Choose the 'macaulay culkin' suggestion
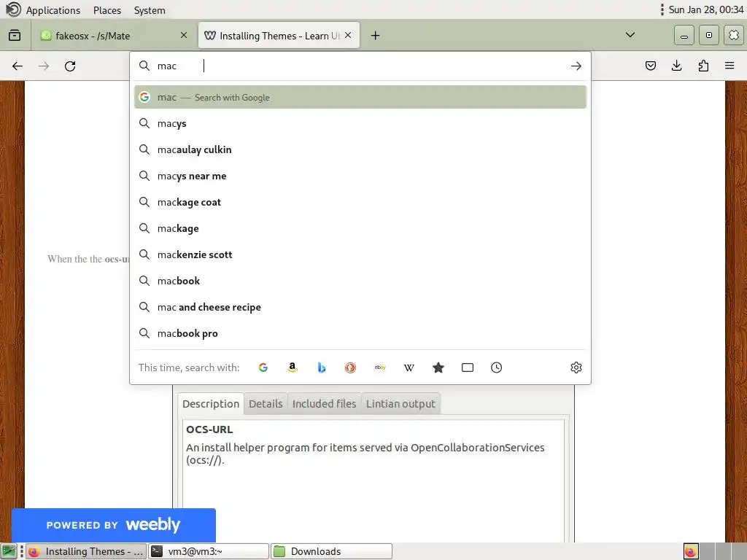Image resolution: width=747 pixels, height=560 pixels. 360,149
